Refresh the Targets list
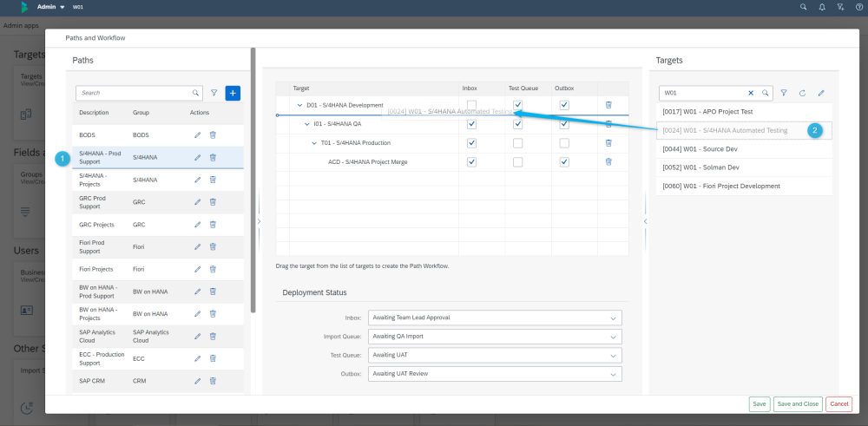Screen dimensions: 868x426 [x=802, y=93]
